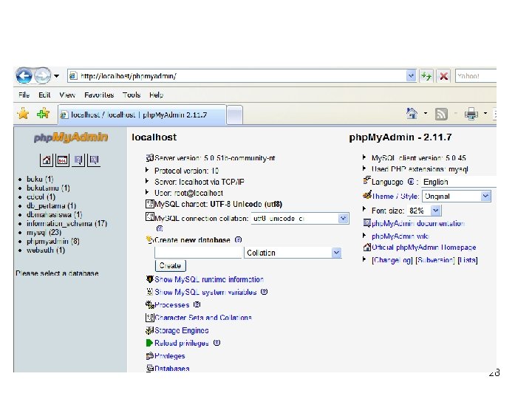Viewport: 532px width, 399px height.
Task: Open a new blank browser tab
Action: point(234,115)
